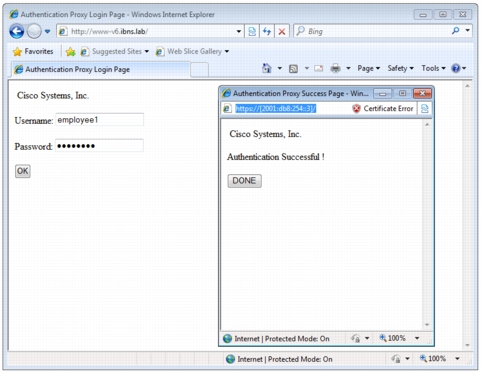Click popup status bar Internet zone globe icon
The image size is (482, 374).
(x=227, y=339)
